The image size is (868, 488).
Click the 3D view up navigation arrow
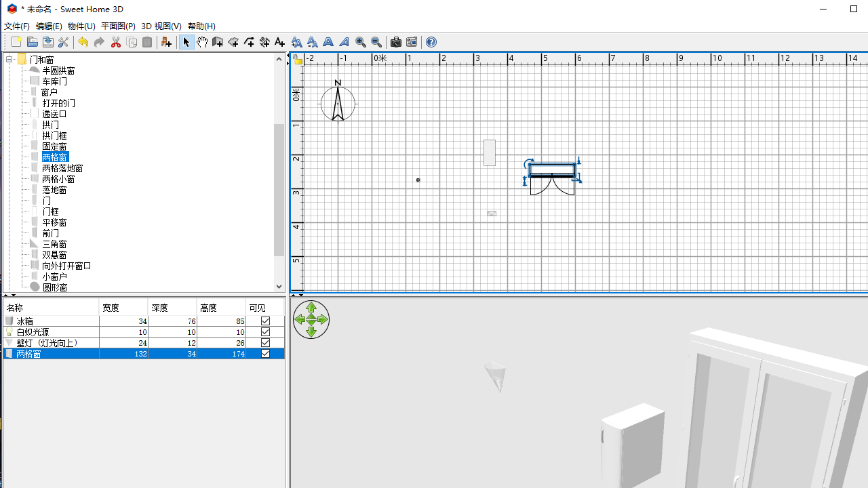coord(311,308)
